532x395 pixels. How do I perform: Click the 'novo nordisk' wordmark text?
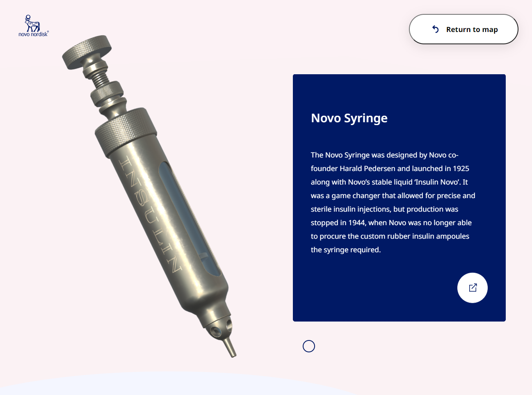33,34
